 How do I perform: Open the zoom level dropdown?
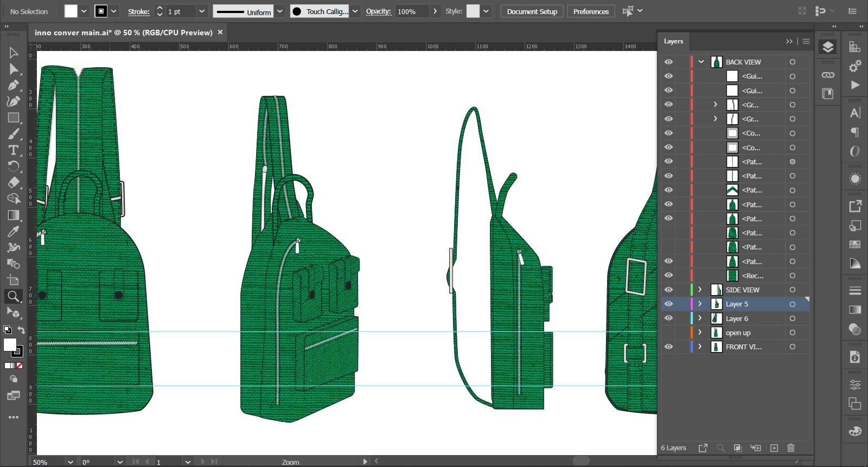coord(70,462)
